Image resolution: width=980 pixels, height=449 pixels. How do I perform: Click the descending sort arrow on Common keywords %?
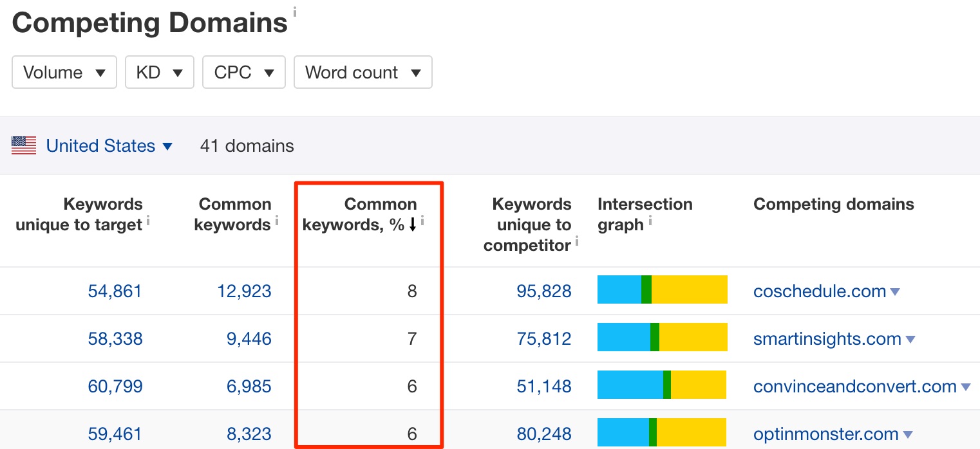[412, 225]
